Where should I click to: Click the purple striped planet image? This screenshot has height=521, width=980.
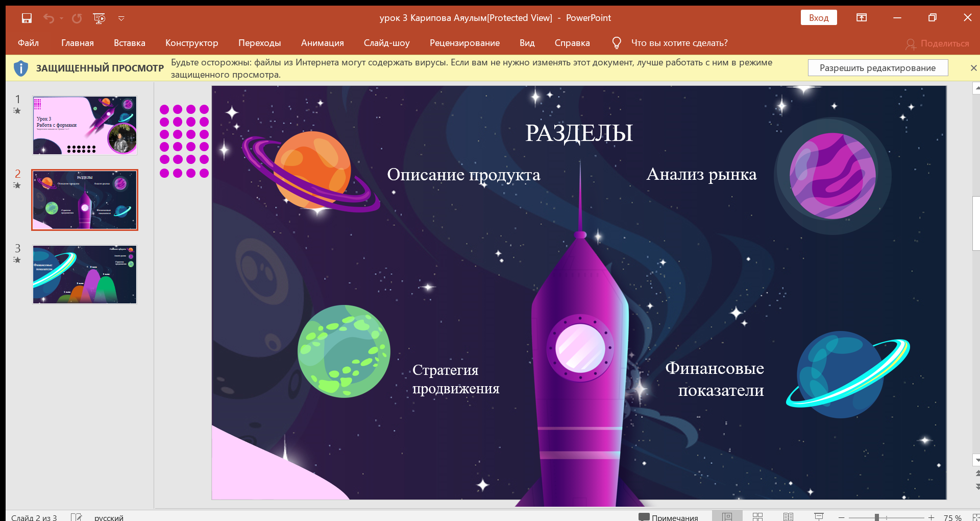tap(832, 176)
